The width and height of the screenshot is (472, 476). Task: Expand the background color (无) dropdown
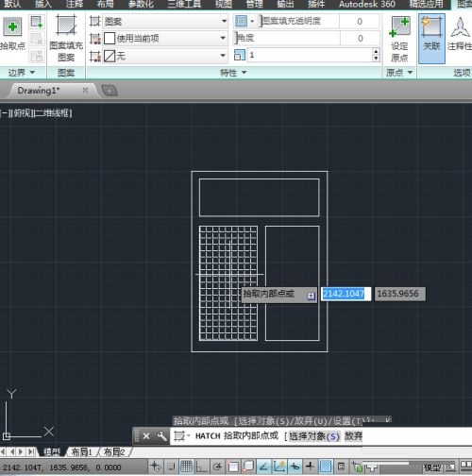(165, 56)
